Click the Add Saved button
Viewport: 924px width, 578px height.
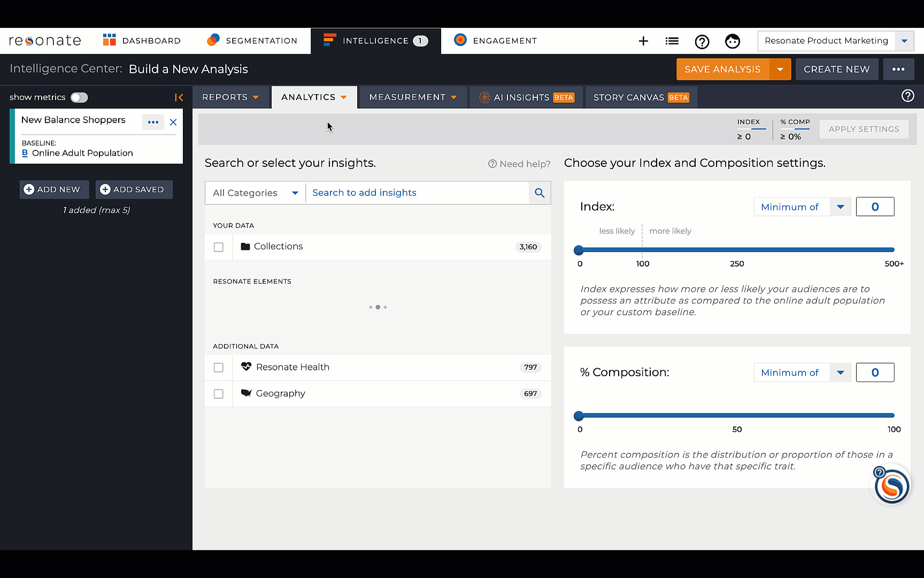click(x=134, y=189)
